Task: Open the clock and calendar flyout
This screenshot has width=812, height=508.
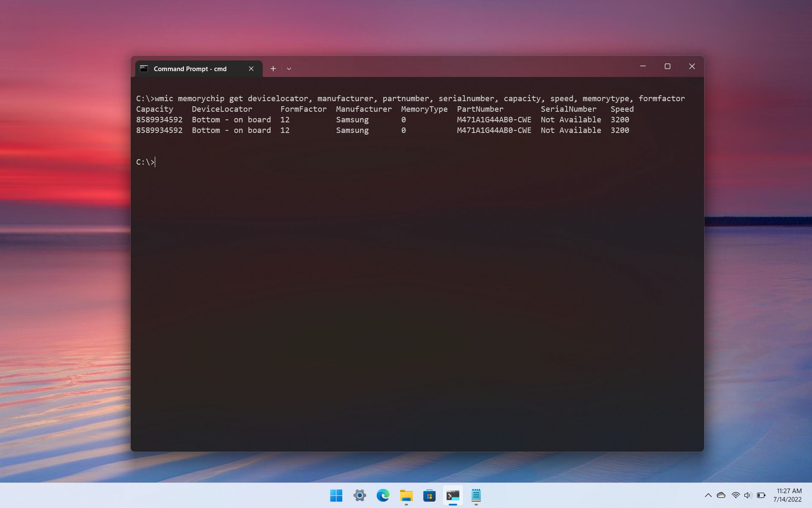Action: click(x=787, y=495)
